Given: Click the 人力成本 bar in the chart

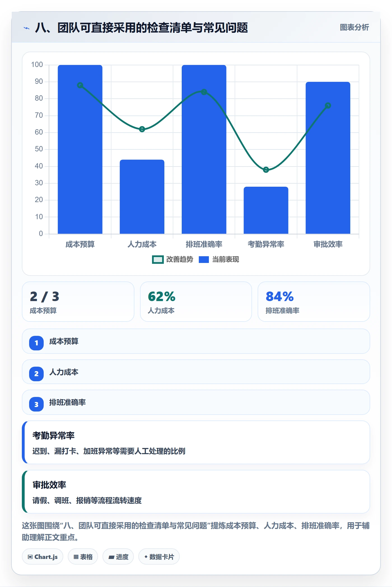Looking at the screenshot, I should tap(142, 197).
